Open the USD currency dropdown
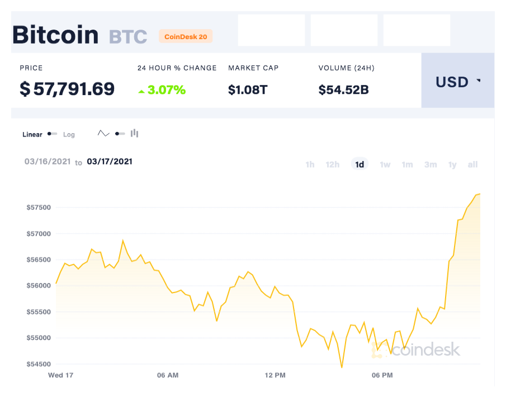Image resolution: width=506 pixels, height=420 pixels. tap(458, 81)
